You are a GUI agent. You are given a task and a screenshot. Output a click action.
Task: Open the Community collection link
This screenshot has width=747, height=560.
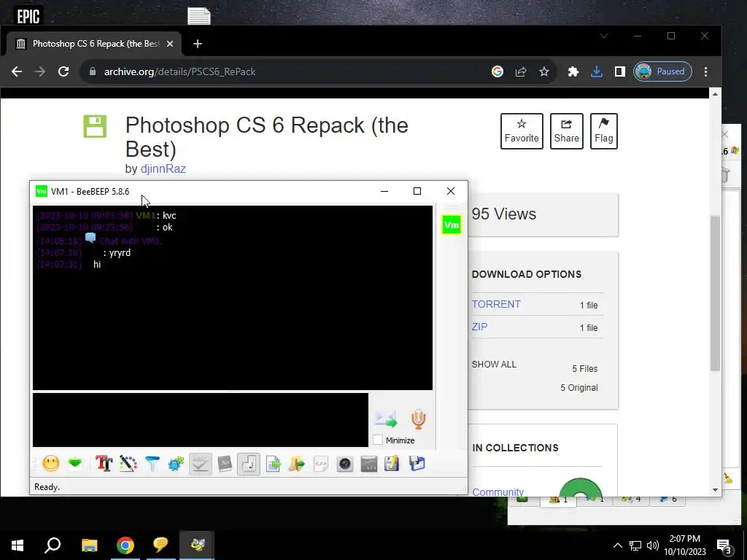498,491
